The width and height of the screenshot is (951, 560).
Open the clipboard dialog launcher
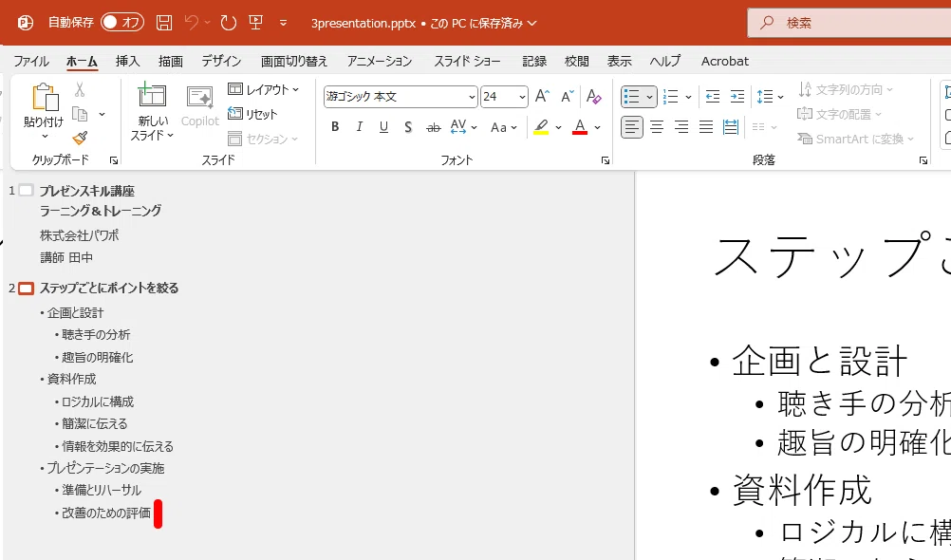113,160
